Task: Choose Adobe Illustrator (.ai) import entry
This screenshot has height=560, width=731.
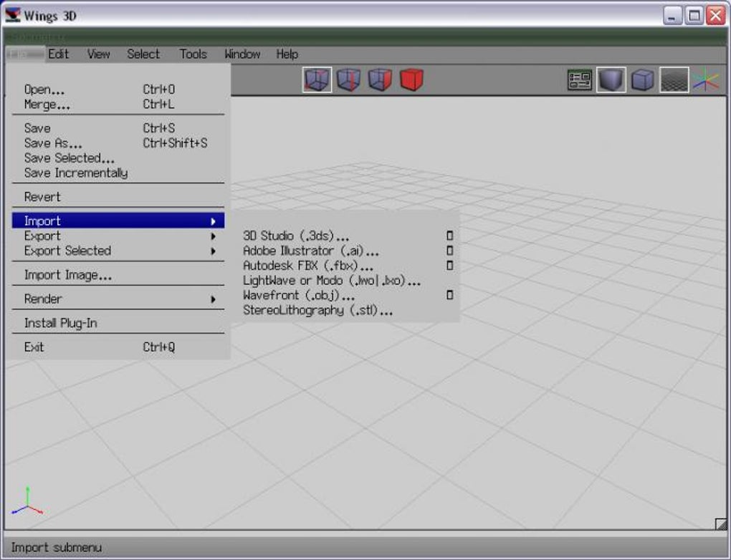Action: pyautogui.click(x=311, y=251)
